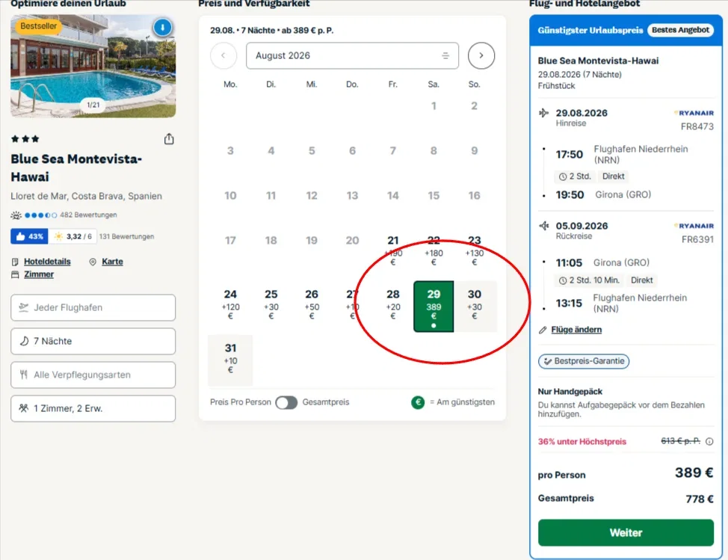This screenshot has height=560, width=728.
Task: Open the Zimmer link
Action: [x=39, y=274]
